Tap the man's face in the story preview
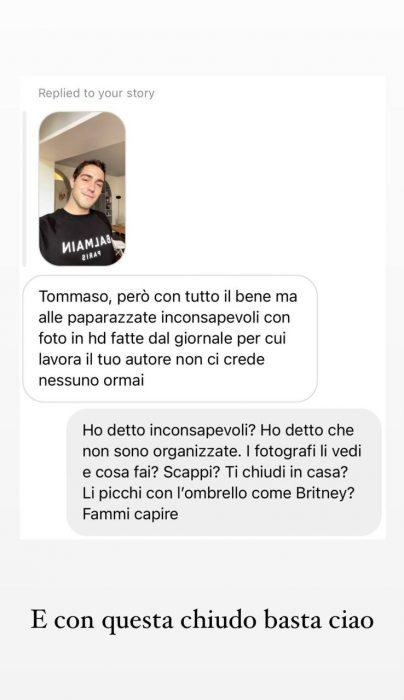 coord(89,182)
